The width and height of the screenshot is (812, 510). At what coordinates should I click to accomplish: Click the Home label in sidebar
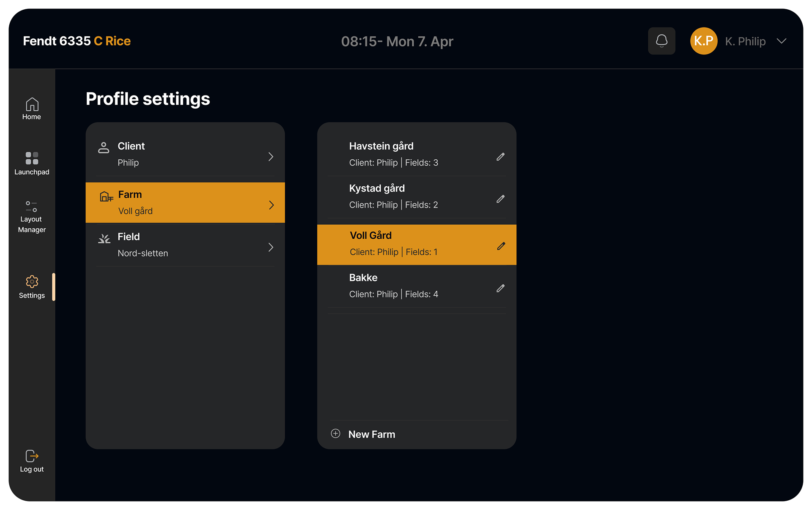point(32,117)
